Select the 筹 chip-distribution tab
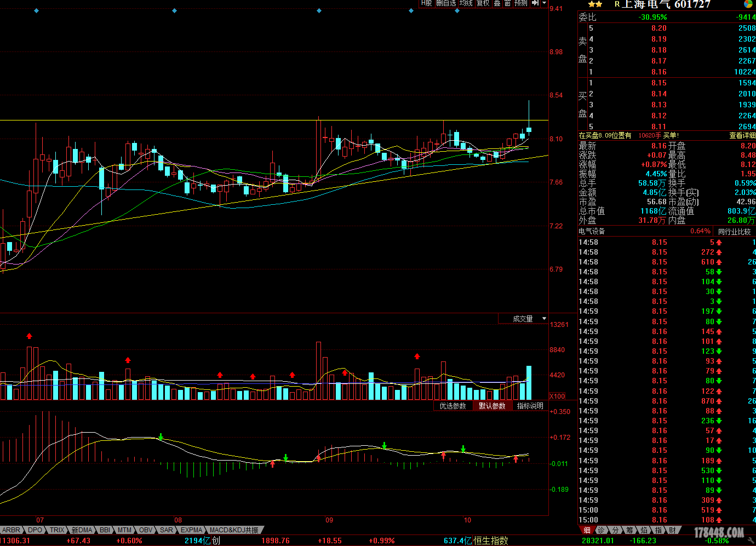Screen dimensions: 756x546 [629, 530]
